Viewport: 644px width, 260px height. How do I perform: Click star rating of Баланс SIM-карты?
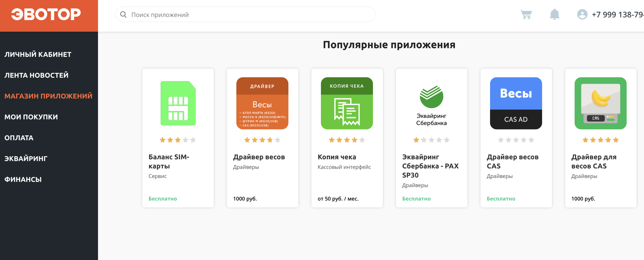[x=178, y=140]
